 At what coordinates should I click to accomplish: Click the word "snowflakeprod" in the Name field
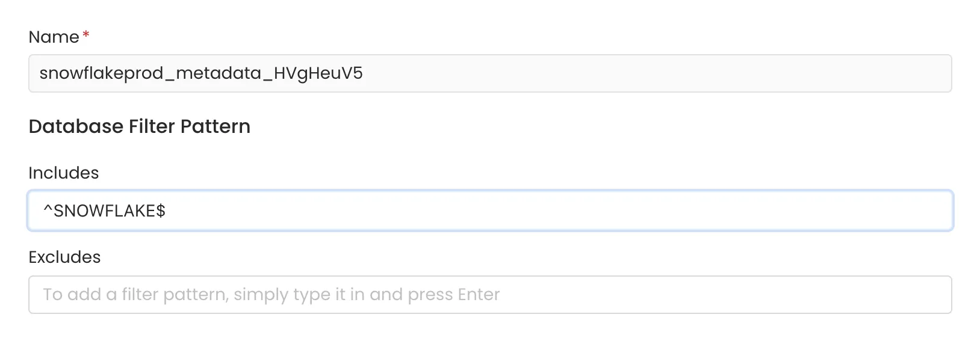pos(101,73)
